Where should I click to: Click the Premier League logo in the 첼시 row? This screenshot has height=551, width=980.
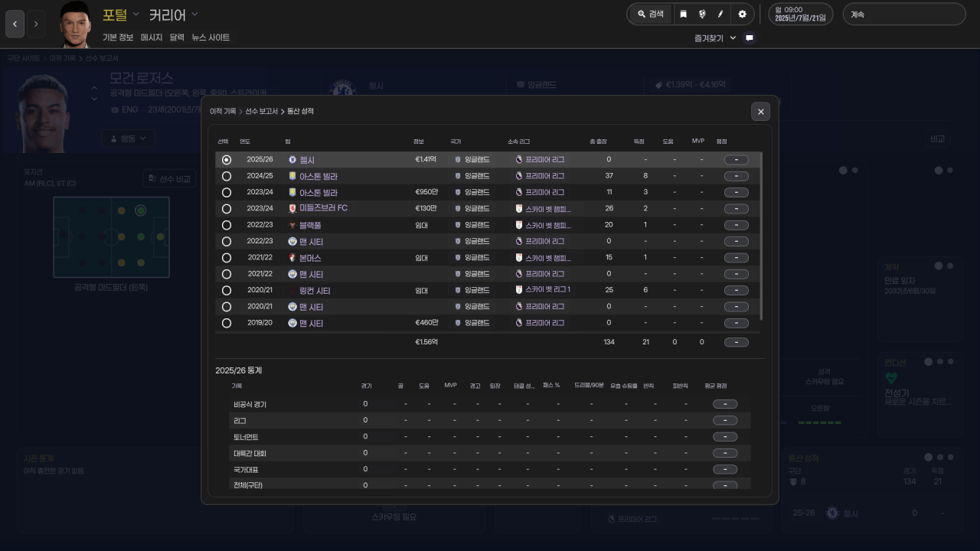(520, 160)
